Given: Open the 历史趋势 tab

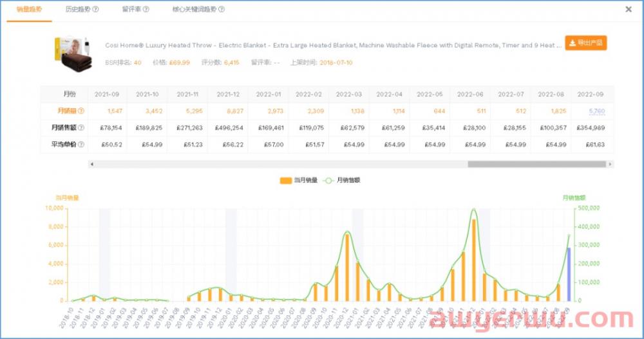Looking at the screenshot, I should (x=78, y=9).
